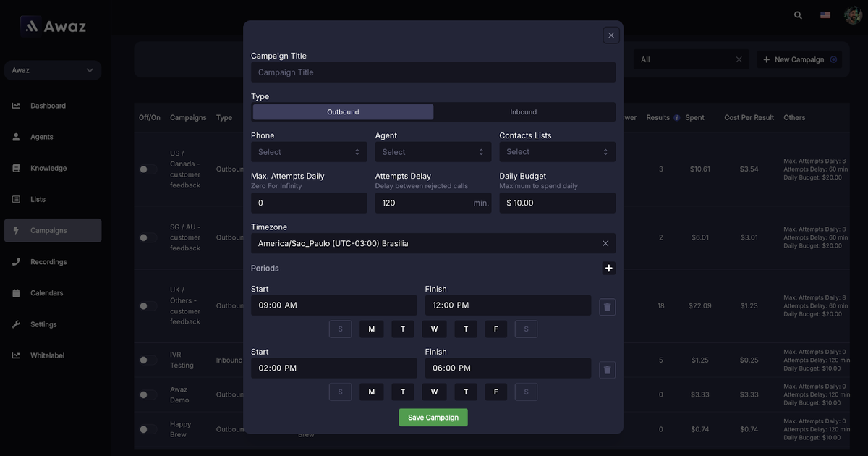Click the plus icon to add a period
Image resolution: width=868 pixels, height=456 pixels.
(x=608, y=269)
